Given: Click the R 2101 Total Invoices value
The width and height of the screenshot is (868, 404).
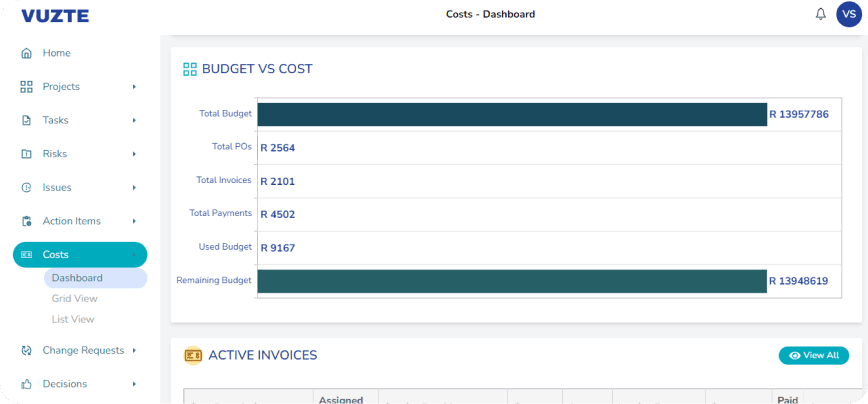Looking at the screenshot, I should (x=278, y=182).
